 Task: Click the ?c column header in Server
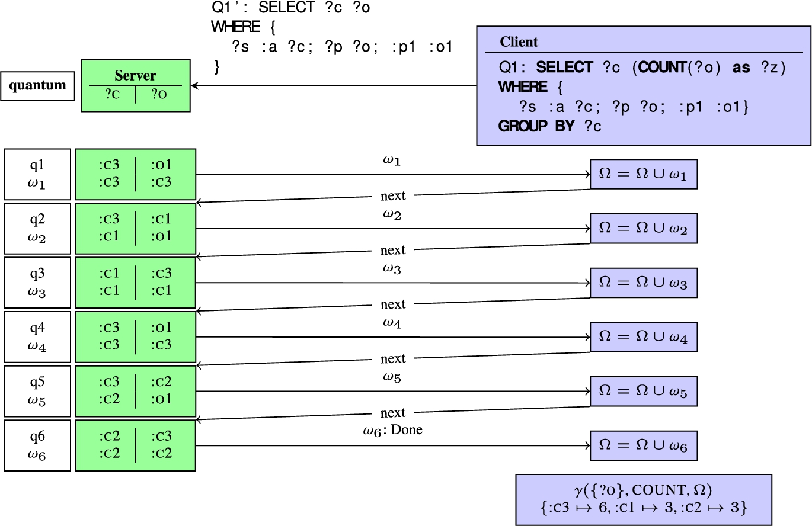click(x=112, y=94)
